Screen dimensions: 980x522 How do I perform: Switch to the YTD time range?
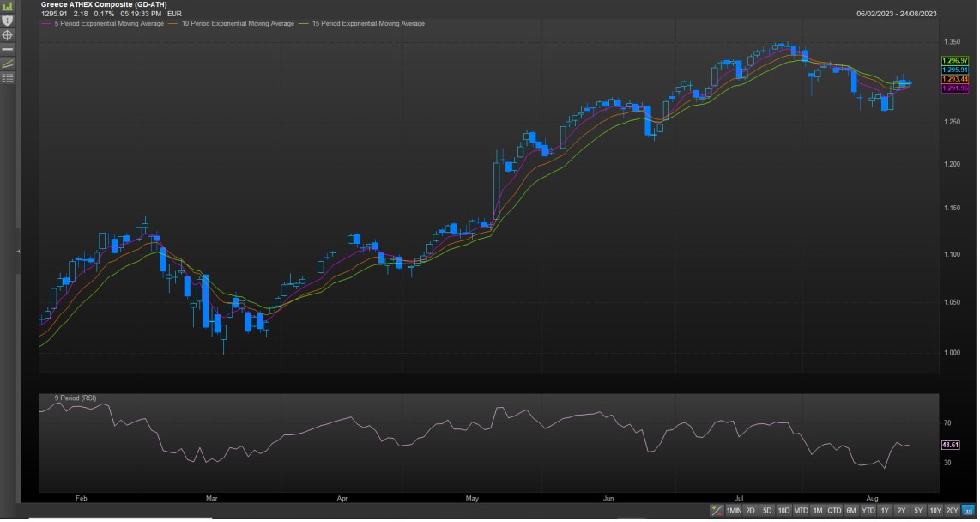[x=868, y=511]
